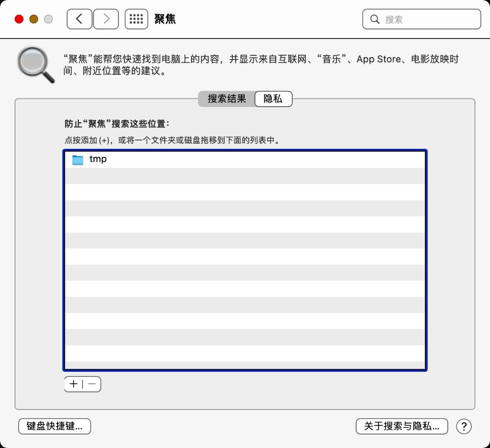Image resolution: width=490 pixels, height=448 pixels.
Task: Click the magnifier icon inside the search field
Action: pos(375,19)
